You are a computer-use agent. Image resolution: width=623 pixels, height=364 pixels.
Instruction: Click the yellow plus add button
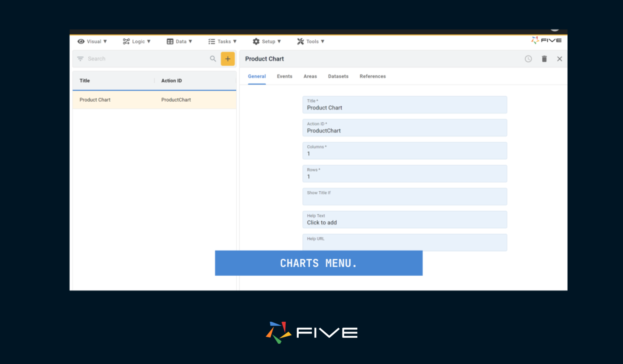(x=228, y=59)
